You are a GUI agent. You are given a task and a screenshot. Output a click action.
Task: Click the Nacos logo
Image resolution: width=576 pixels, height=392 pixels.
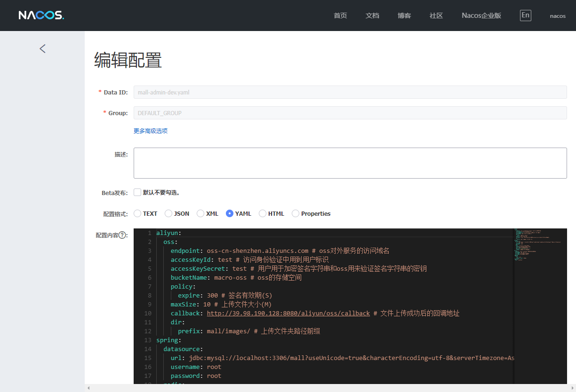(41, 16)
